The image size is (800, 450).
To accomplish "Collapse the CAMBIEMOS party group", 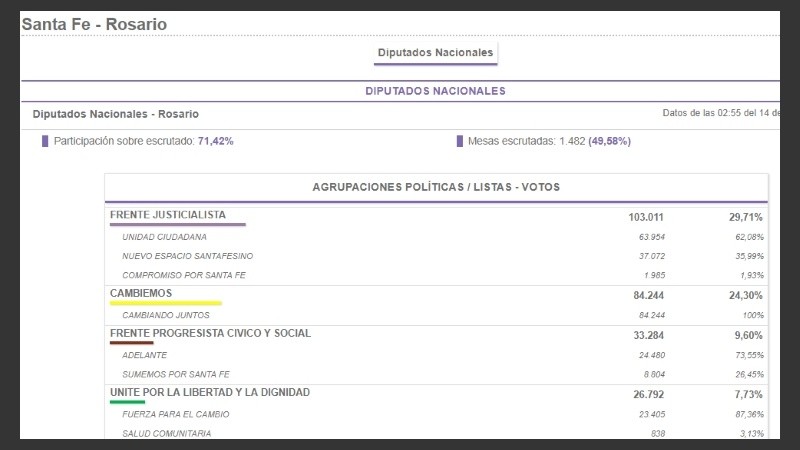I will click(x=141, y=293).
